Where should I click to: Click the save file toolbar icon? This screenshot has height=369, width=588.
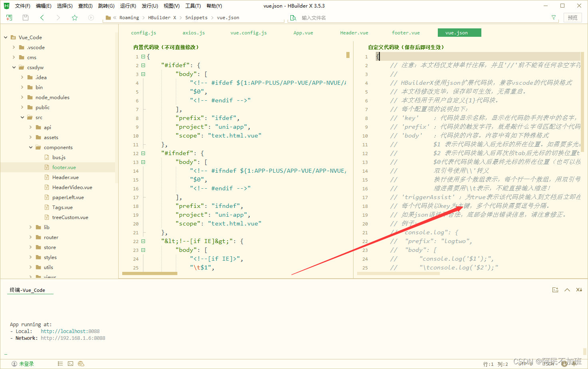coord(26,18)
